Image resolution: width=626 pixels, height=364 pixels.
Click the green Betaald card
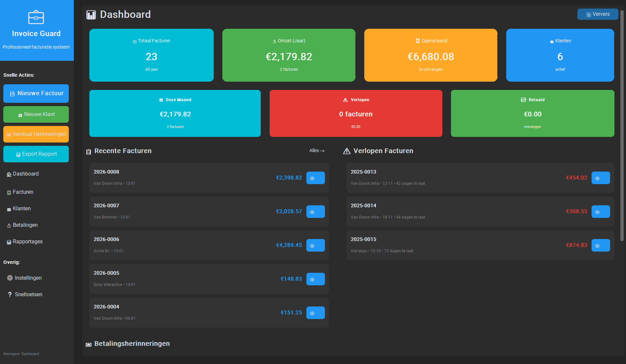tap(533, 113)
